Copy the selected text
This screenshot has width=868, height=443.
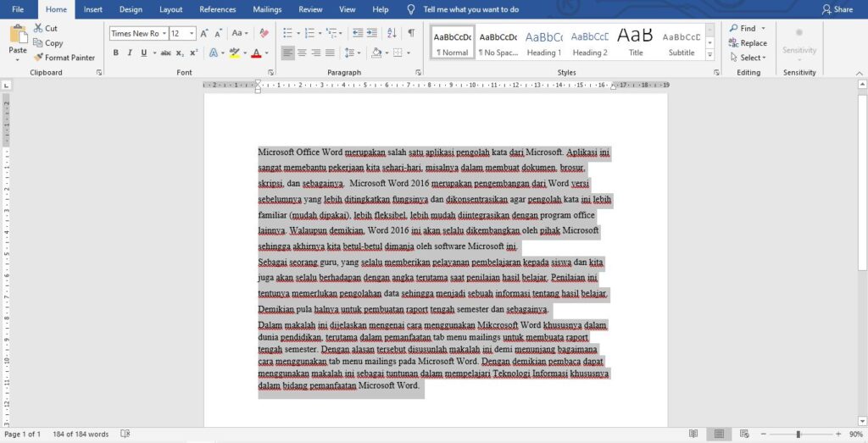(47, 42)
